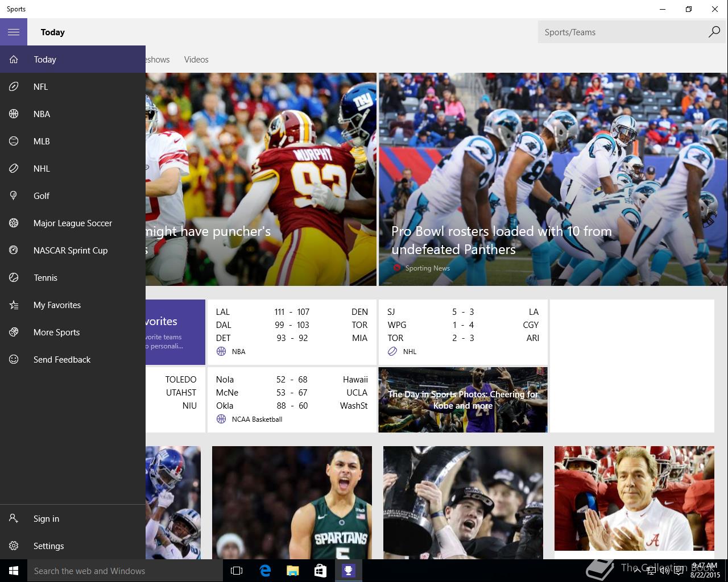Click the SJ 5 - 3 LA score
728x582 pixels.
point(463,311)
